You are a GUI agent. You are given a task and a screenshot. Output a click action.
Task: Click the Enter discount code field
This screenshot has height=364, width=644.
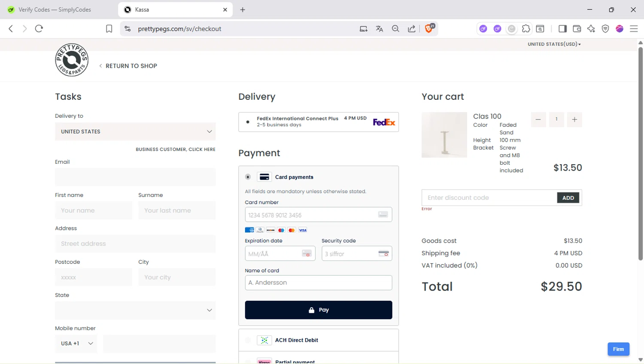click(x=489, y=198)
